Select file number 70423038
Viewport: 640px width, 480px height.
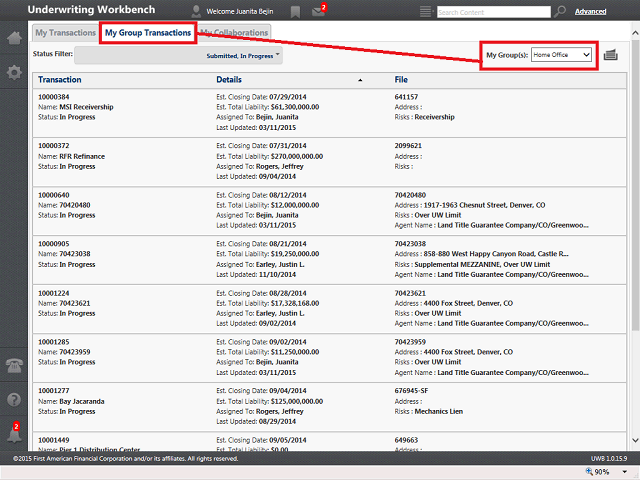click(410, 244)
